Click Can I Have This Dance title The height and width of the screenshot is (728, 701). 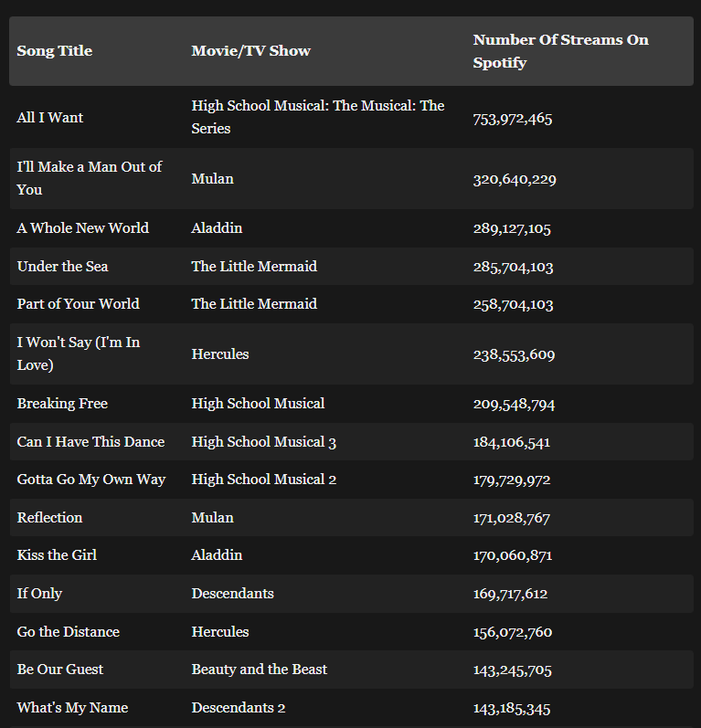[x=90, y=442]
